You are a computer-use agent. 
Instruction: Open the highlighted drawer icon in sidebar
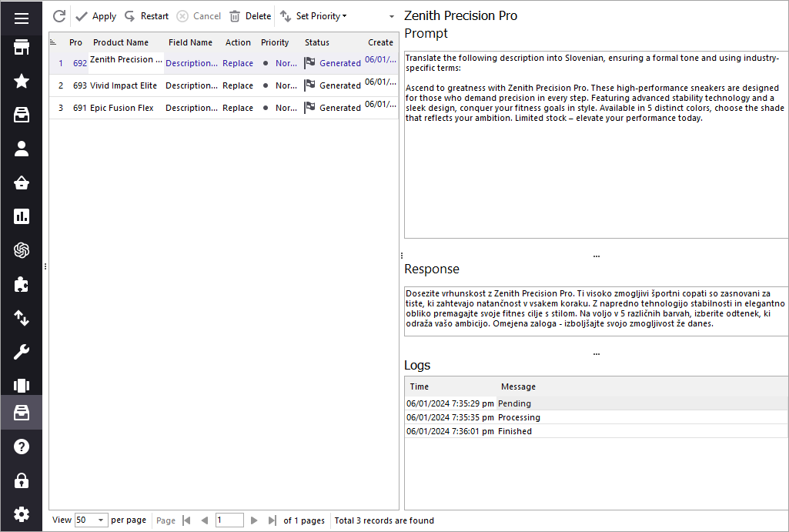click(21, 413)
